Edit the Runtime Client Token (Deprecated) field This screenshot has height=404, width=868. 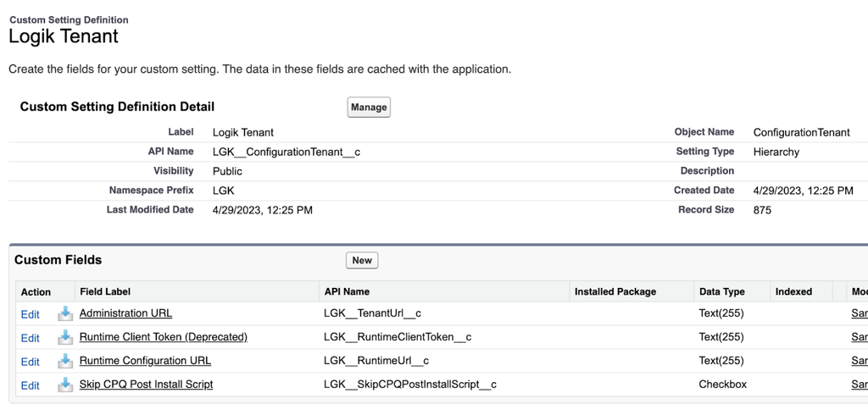pyautogui.click(x=31, y=338)
